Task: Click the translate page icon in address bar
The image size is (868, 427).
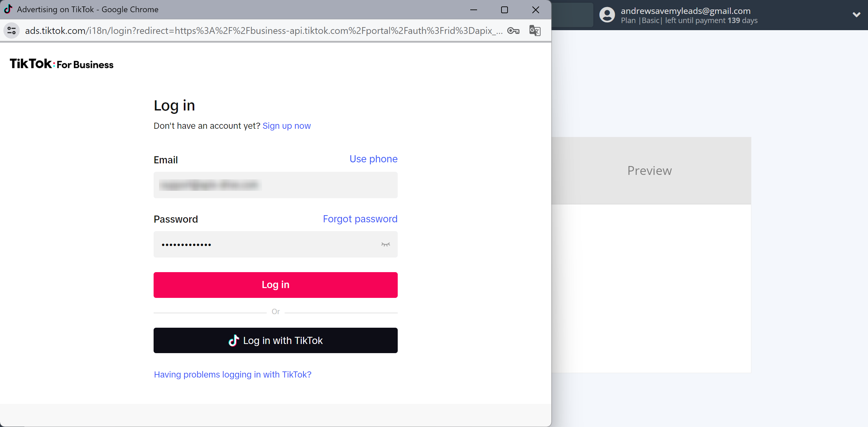Action: tap(534, 30)
